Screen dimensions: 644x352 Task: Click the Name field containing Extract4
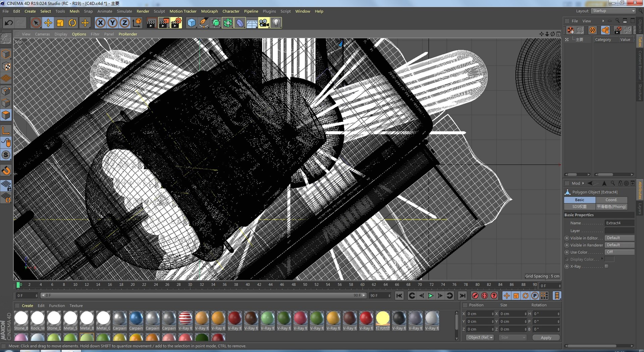pyautogui.click(x=620, y=223)
